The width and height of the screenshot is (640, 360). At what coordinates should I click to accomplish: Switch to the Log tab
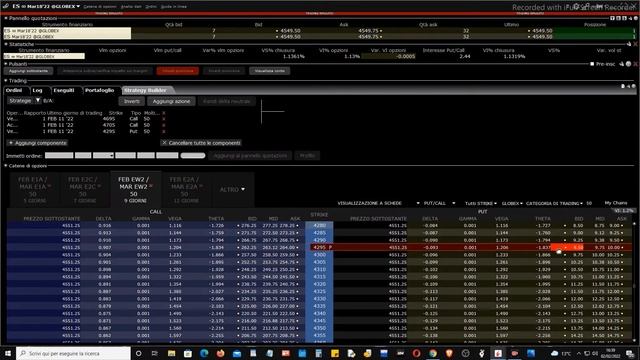[38, 90]
